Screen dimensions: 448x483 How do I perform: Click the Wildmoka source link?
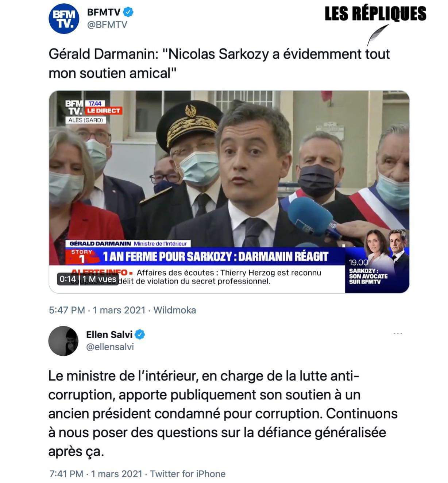(x=174, y=310)
